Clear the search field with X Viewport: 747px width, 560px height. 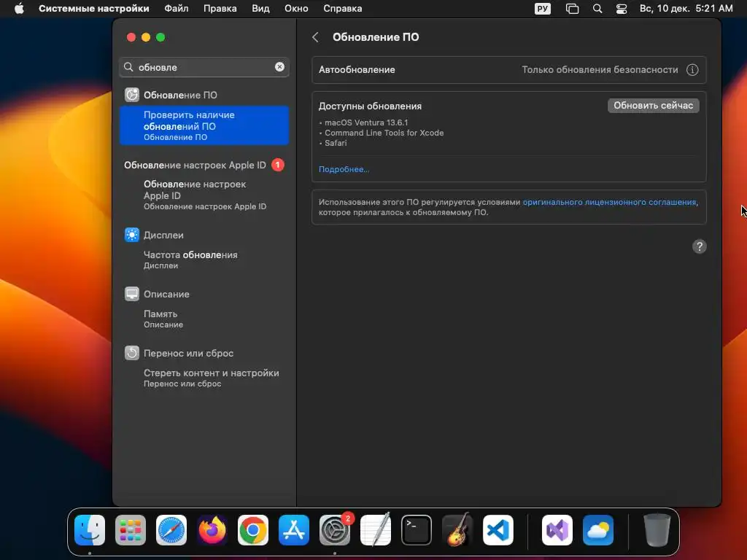(x=279, y=67)
